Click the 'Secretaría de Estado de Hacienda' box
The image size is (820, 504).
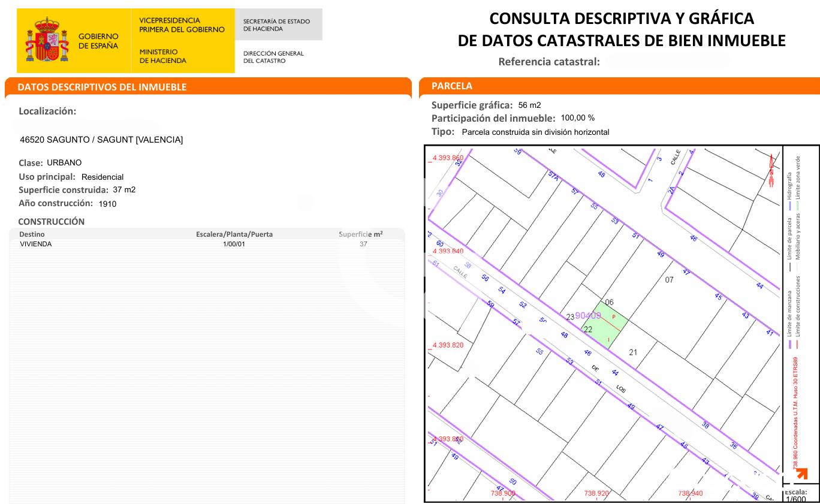(278, 25)
